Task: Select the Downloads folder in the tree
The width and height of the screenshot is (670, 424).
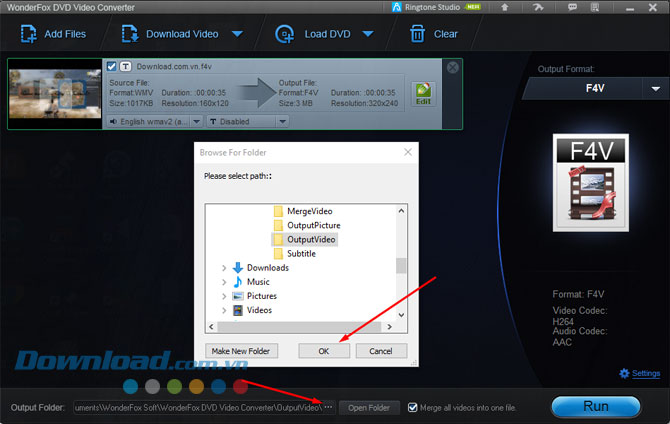Action: [x=267, y=268]
